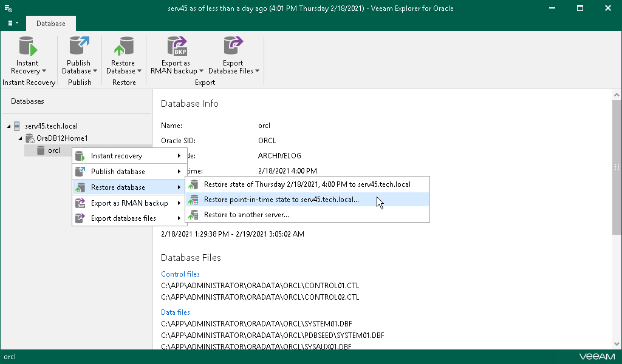
Task: Click the Restore state of Thursday submenu icon
Action: (193, 184)
